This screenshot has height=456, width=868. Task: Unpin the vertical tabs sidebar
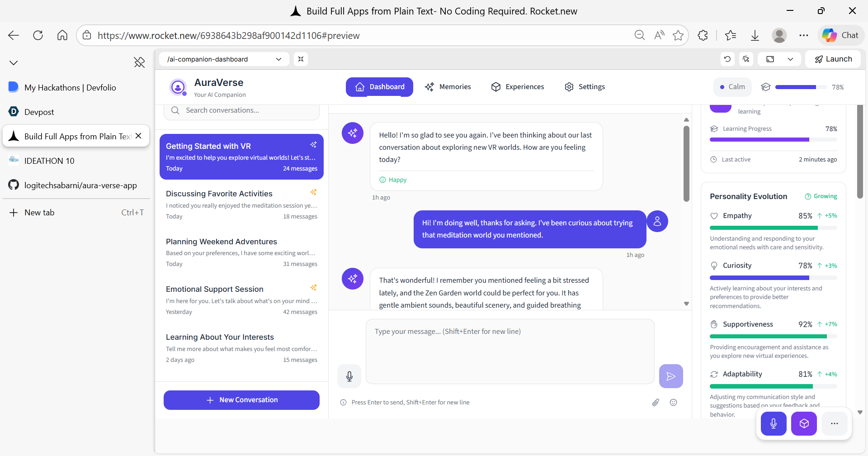click(x=139, y=62)
